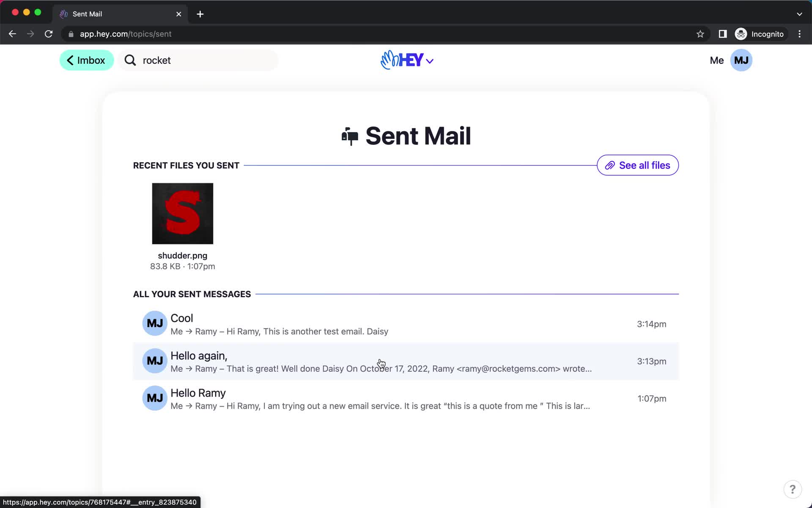Click the browser bookmark star icon
The image size is (812, 508).
pyautogui.click(x=700, y=34)
